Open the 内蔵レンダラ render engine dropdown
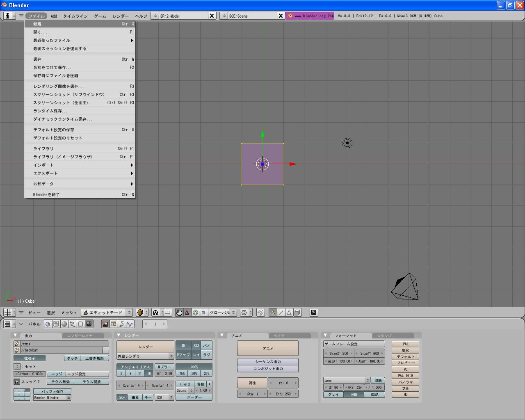Screen dimensions: 525x420 point(145,356)
